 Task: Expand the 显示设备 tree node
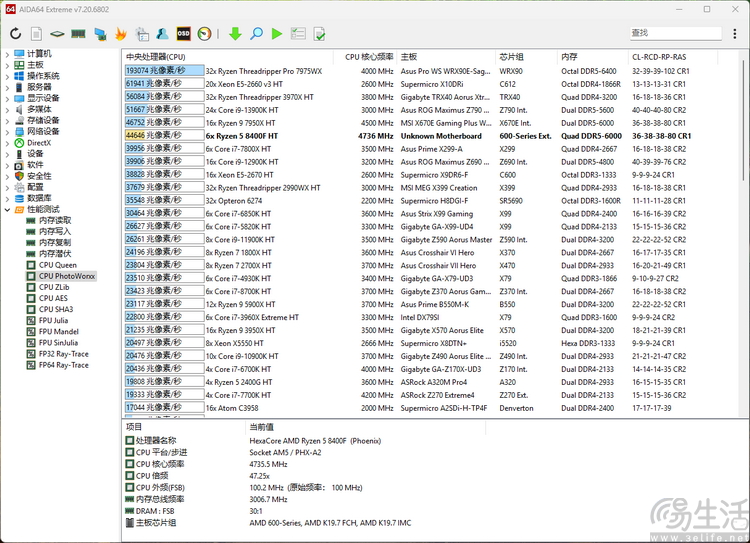(7, 98)
